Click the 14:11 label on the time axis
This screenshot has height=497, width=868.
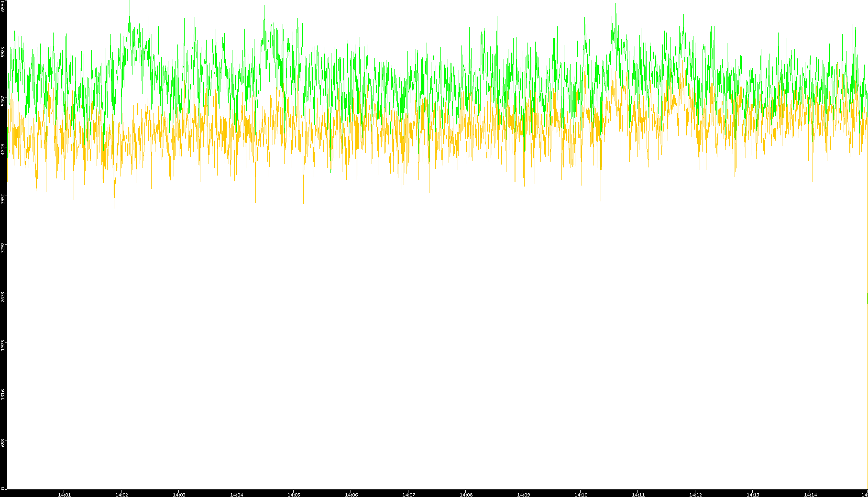coord(638,495)
